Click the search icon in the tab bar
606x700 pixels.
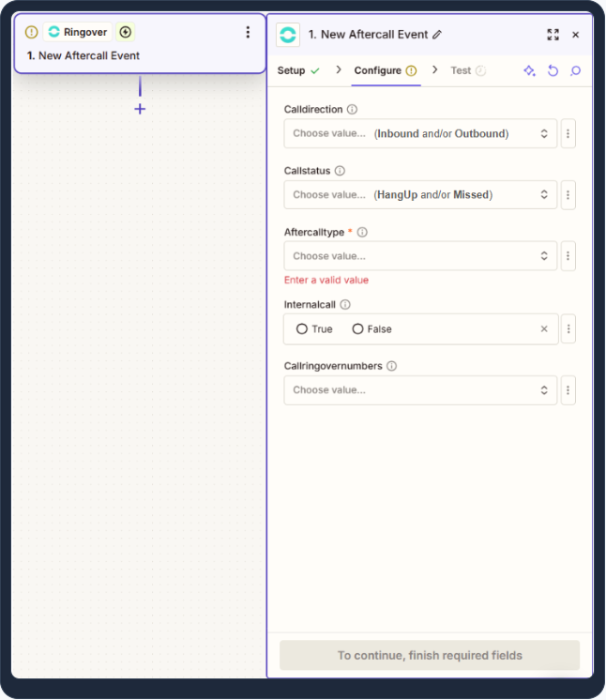tap(576, 70)
